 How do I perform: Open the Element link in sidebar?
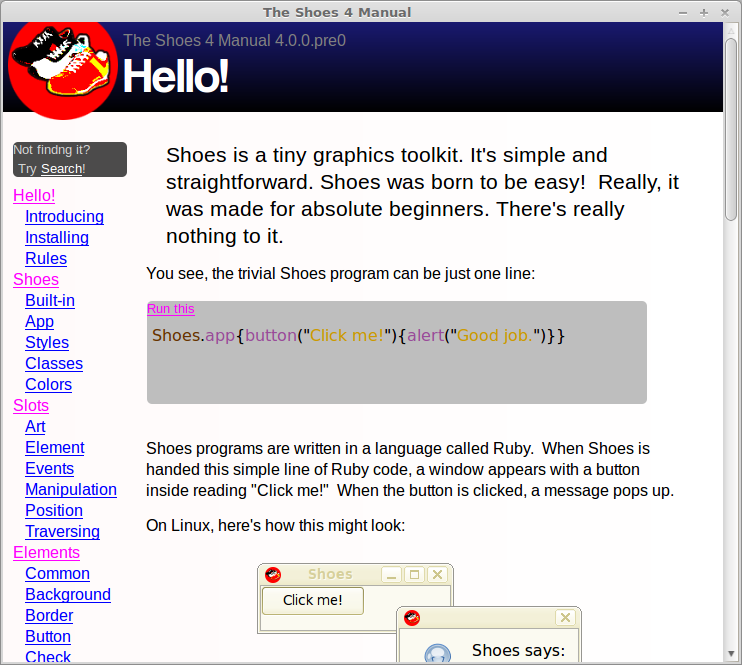click(x=54, y=447)
